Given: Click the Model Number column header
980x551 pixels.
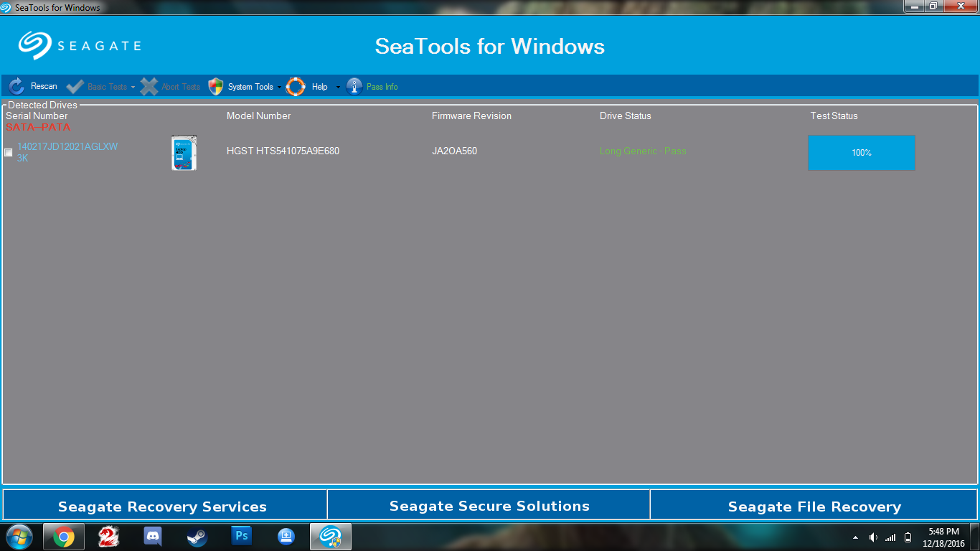Looking at the screenshot, I should tap(259, 116).
